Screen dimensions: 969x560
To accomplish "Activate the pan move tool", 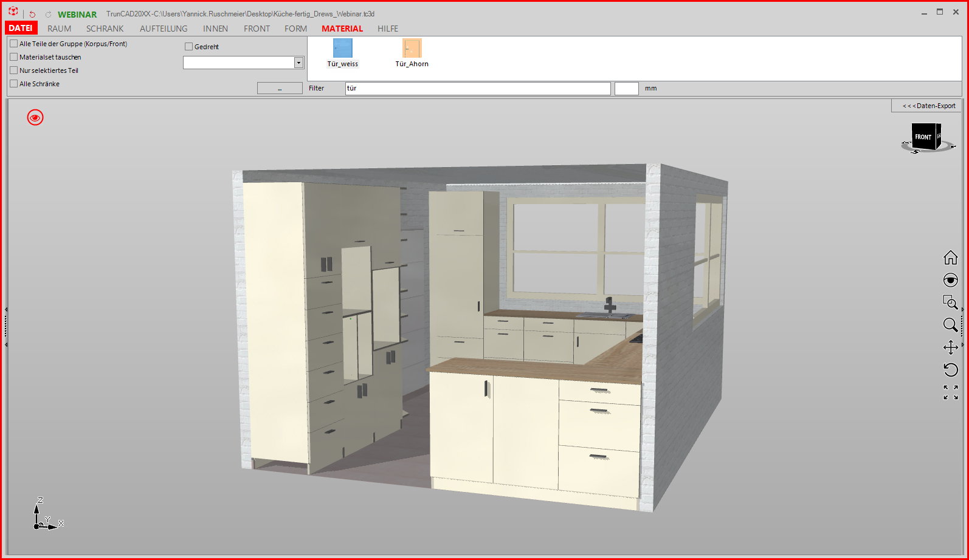I will 950,347.
